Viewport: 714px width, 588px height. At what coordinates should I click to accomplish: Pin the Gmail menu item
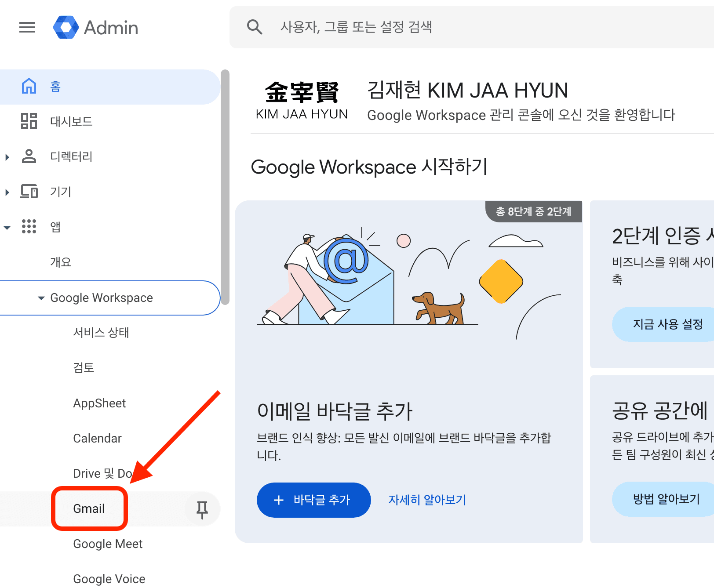pos(202,509)
